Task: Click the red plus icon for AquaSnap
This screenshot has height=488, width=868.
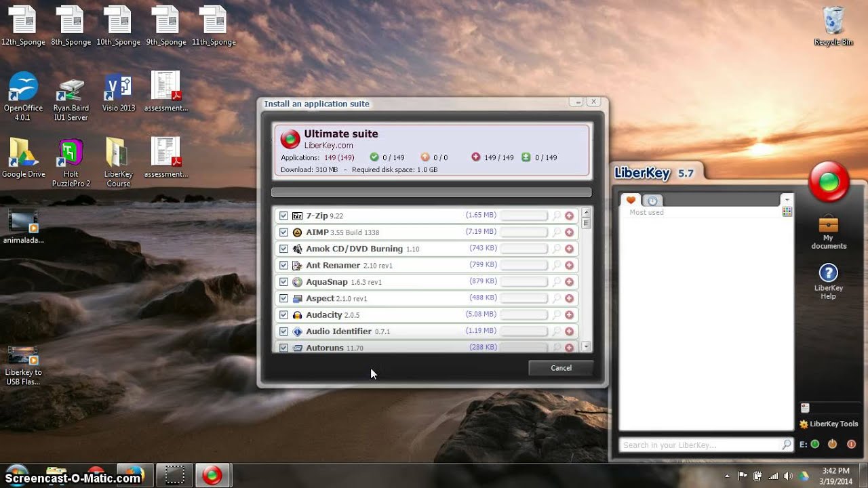Action: pos(569,282)
